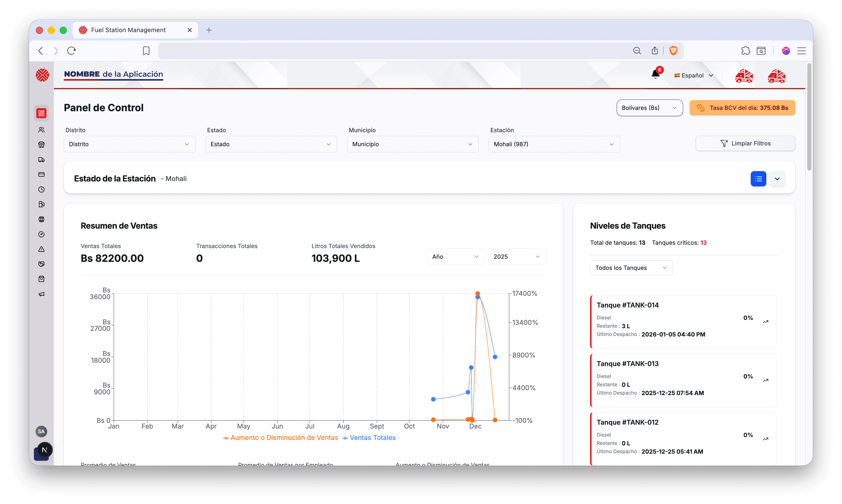Click the 'Tanques críticos: 13' text
The height and width of the screenshot is (504, 842).
(679, 242)
